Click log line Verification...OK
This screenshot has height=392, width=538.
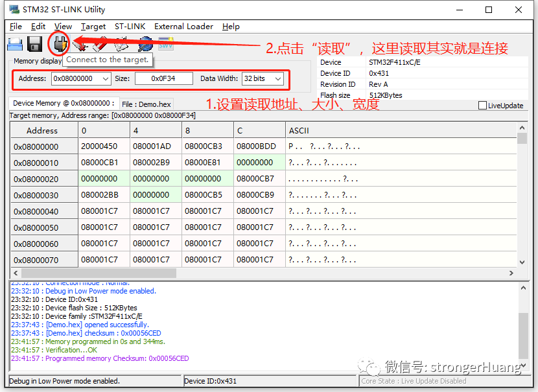[x=54, y=350]
